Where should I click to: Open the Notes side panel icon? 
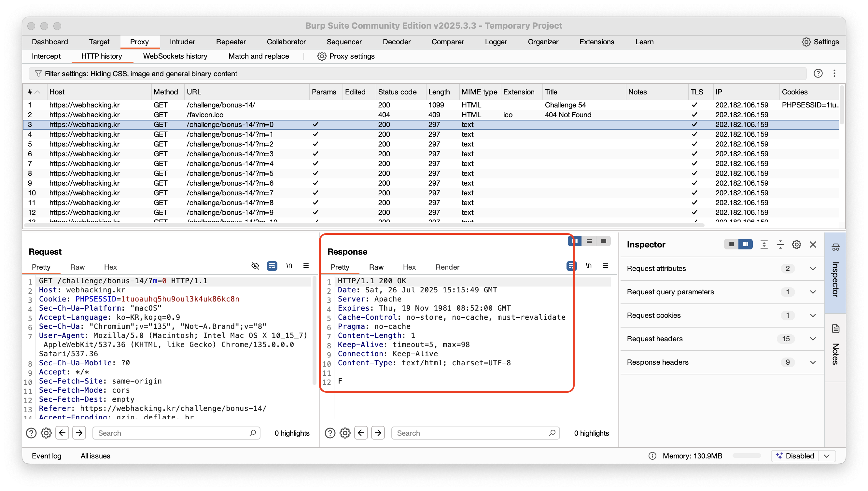coord(836,329)
